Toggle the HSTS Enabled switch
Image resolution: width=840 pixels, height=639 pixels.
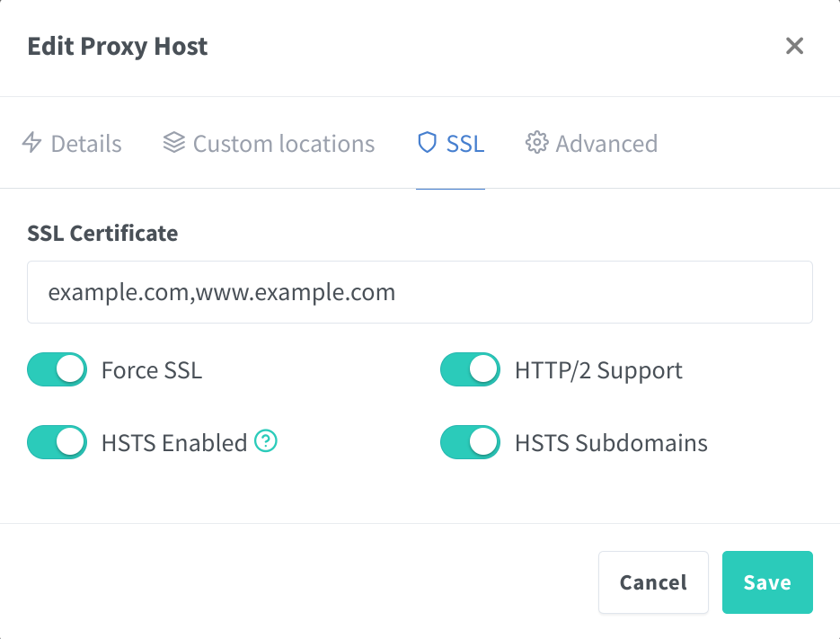coord(57,442)
